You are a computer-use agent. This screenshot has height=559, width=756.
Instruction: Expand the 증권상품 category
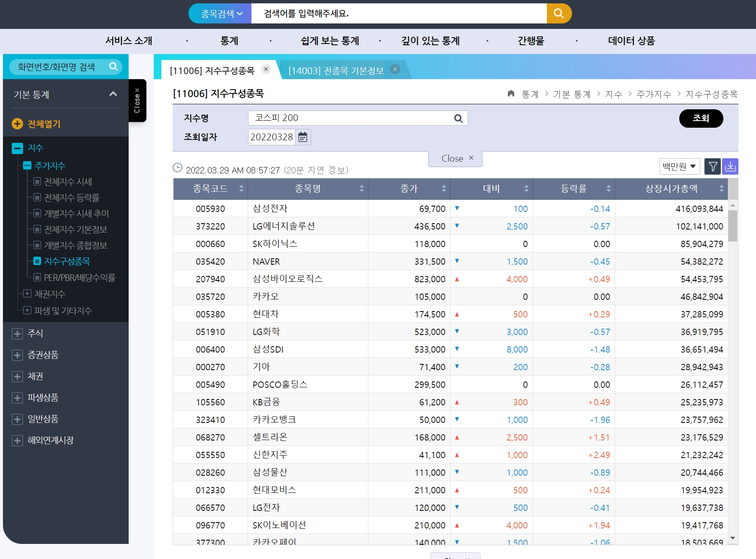[17, 355]
